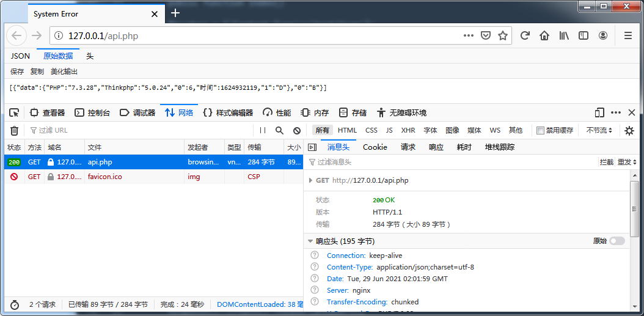Viewport: 644px width, 316px height.
Task: Reload the current page
Action: coord(524,35)
